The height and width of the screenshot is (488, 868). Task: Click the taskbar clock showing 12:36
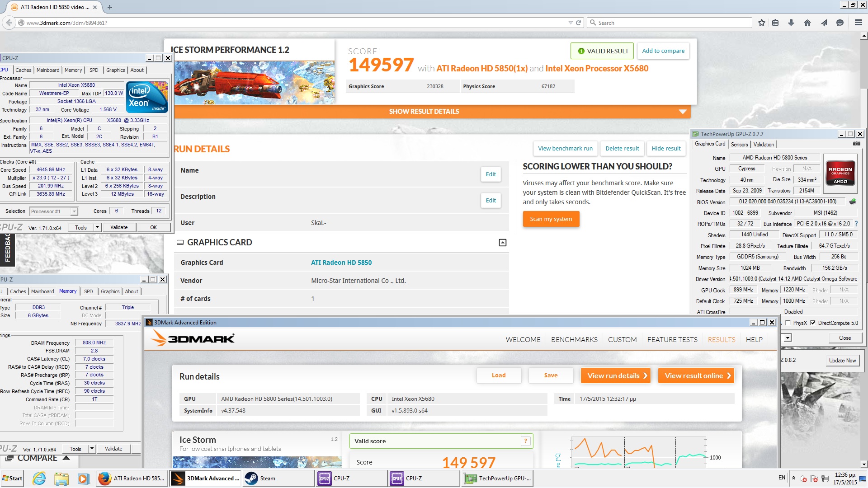point(845,478)
